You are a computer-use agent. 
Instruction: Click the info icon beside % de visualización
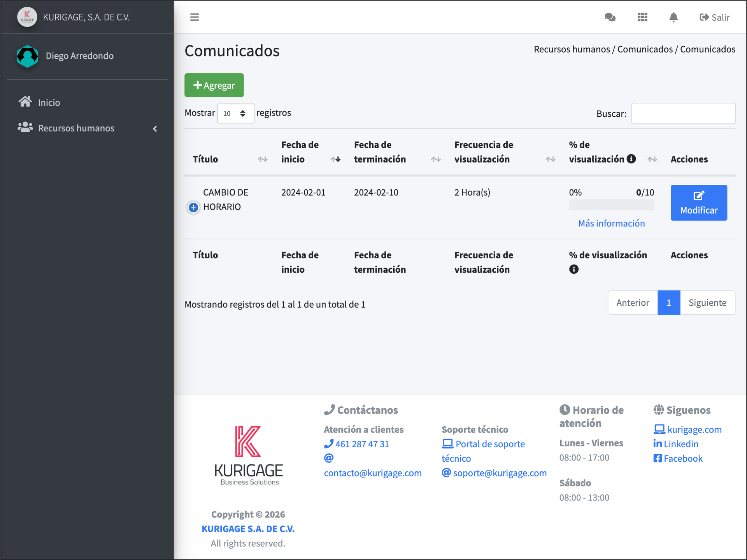pos(631,159)
